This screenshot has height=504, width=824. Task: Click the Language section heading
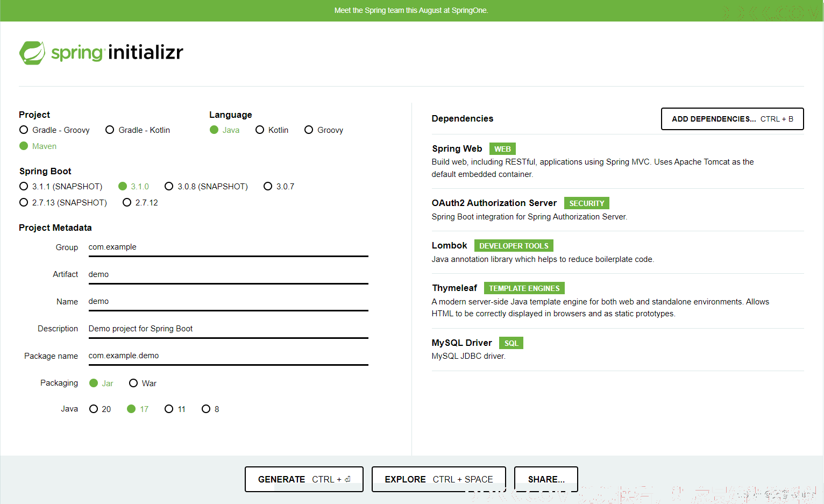(x=231, y=115)
